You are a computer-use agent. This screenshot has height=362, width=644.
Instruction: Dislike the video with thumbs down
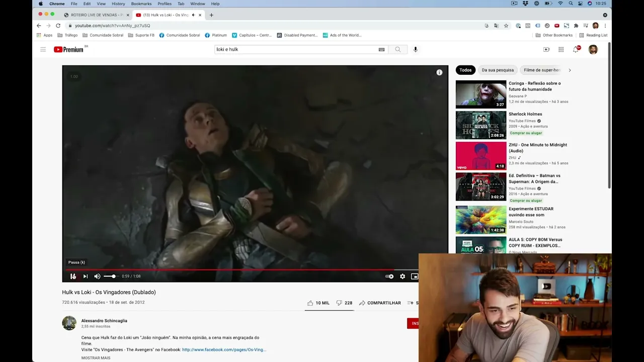345,303
